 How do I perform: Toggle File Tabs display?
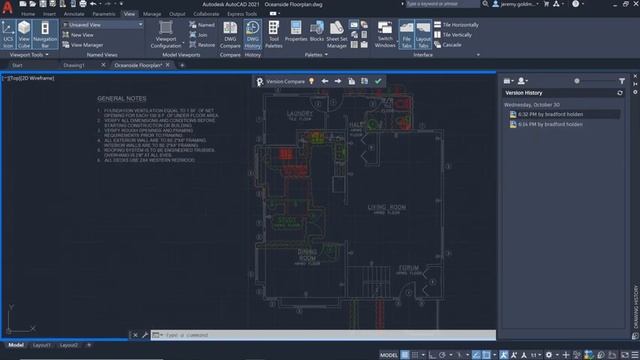click(x=407, y=35)
